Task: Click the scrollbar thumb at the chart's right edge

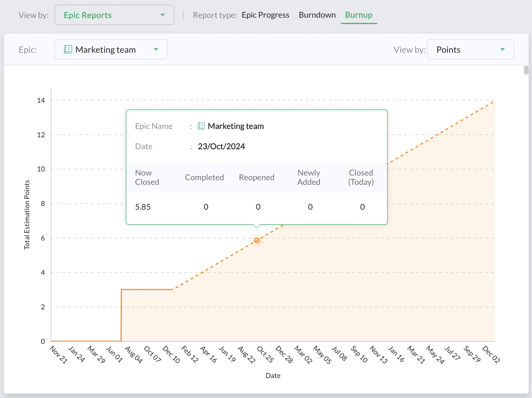Action: (526, 70)
